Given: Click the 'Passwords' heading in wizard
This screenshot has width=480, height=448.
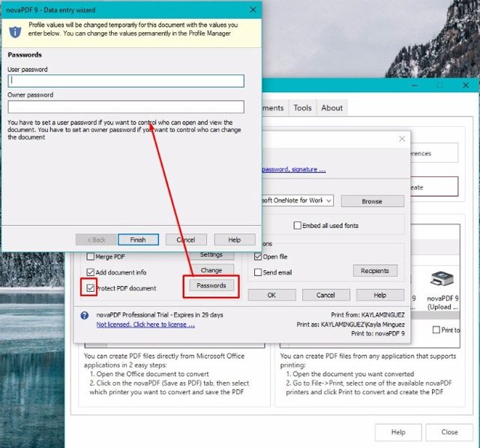Looking at the screenshot, I should pos(25,55).
